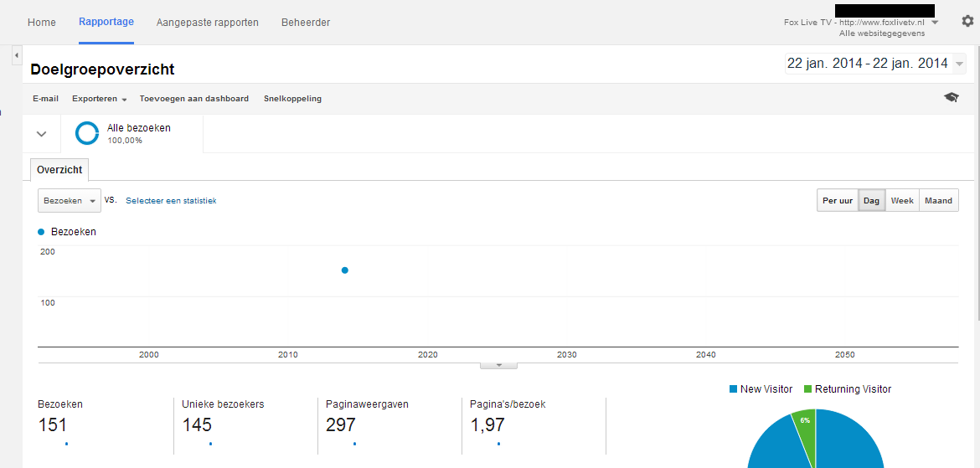Click the Bezoeken chart legend label
The width and height of the screenshot is (980, 468).
[x=73, y=232]
